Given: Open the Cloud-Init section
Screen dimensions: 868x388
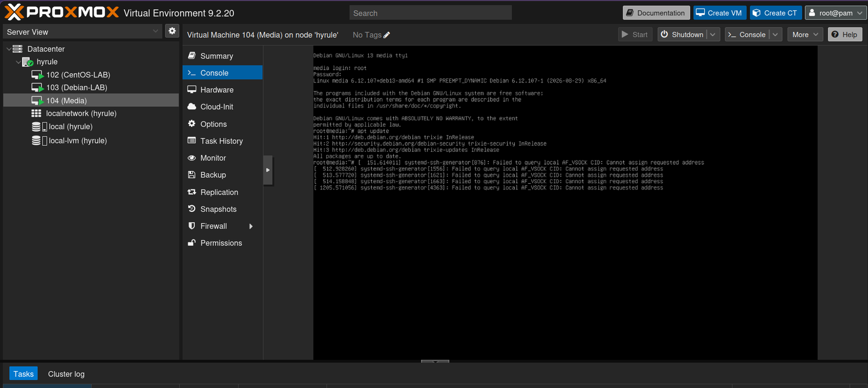Looking at the screenshot, I should pyautogui.click(x=222, y=107).
